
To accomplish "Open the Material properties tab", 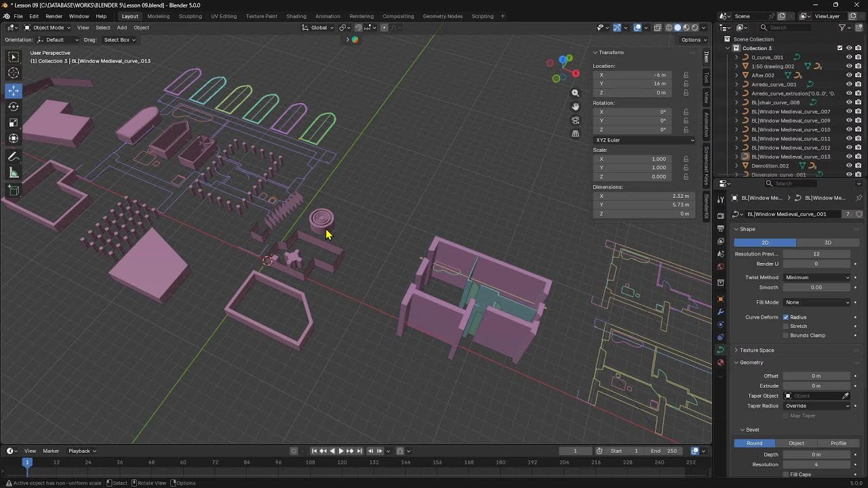I will point(720,363).
